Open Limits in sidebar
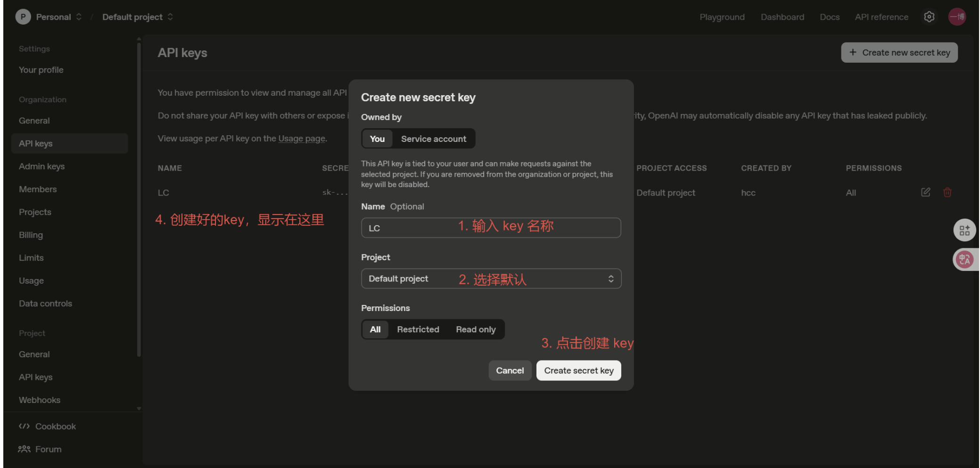This screenshot has height=468, width=980. pos(70,258)
